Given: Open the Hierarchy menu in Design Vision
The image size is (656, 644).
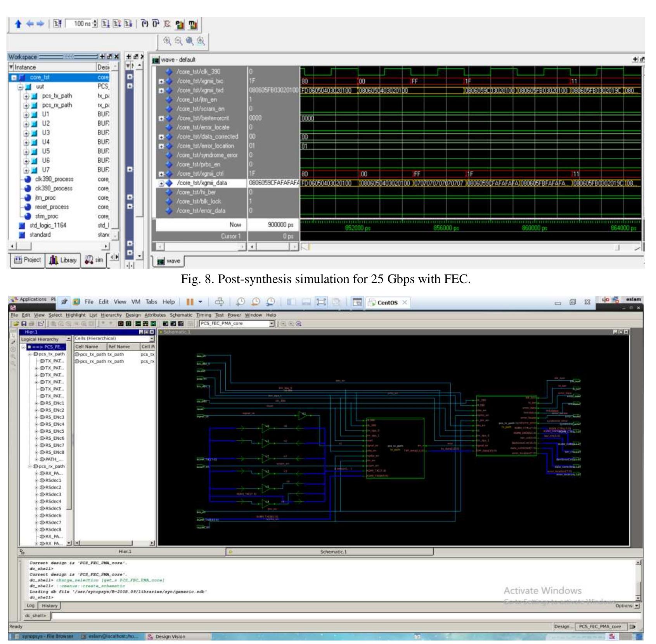Looking at the screenshot, I should pyautogui.click(x=111, y=315).
